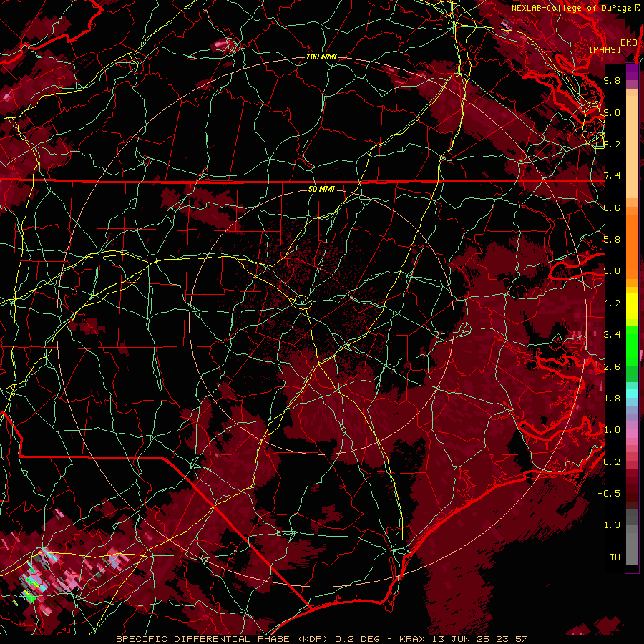This screenshot has width=644, height=644.
Task: Pick the purple swatch at top of color bar
Action: coord(632,72)
